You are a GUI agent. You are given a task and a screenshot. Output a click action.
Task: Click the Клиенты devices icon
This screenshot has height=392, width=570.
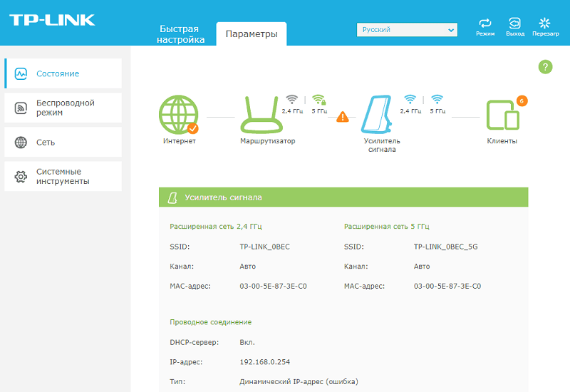503,115
